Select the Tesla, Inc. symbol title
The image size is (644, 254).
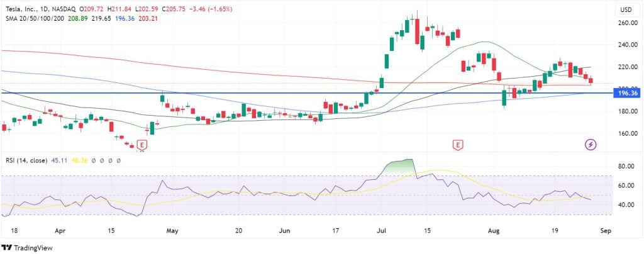(21, 9)
